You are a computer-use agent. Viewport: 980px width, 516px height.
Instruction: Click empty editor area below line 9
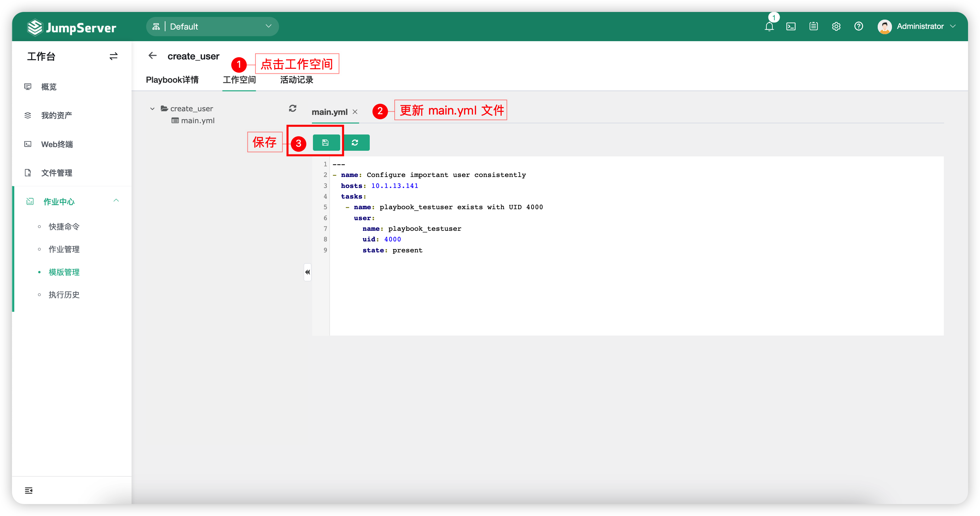(636, 296)
